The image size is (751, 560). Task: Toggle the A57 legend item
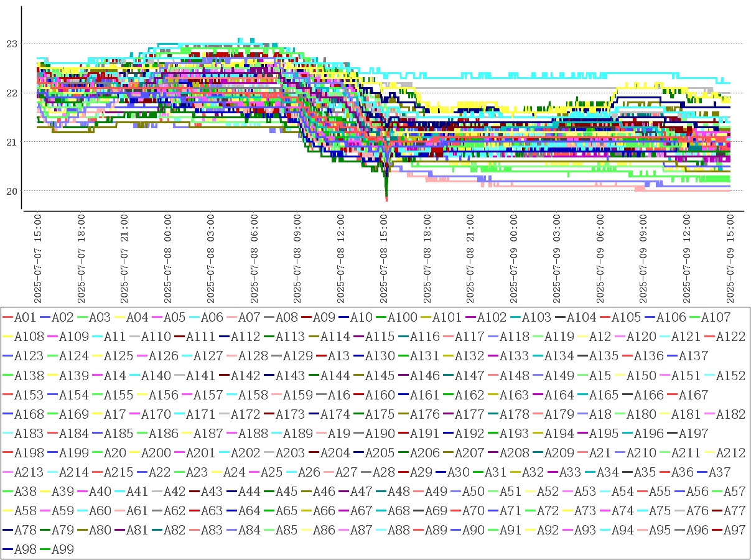(x=734, y=492)
